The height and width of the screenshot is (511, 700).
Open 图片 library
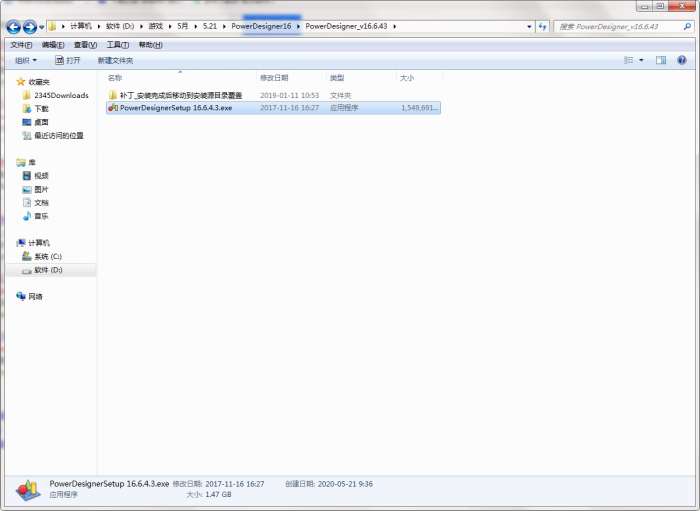click(42, 189)
